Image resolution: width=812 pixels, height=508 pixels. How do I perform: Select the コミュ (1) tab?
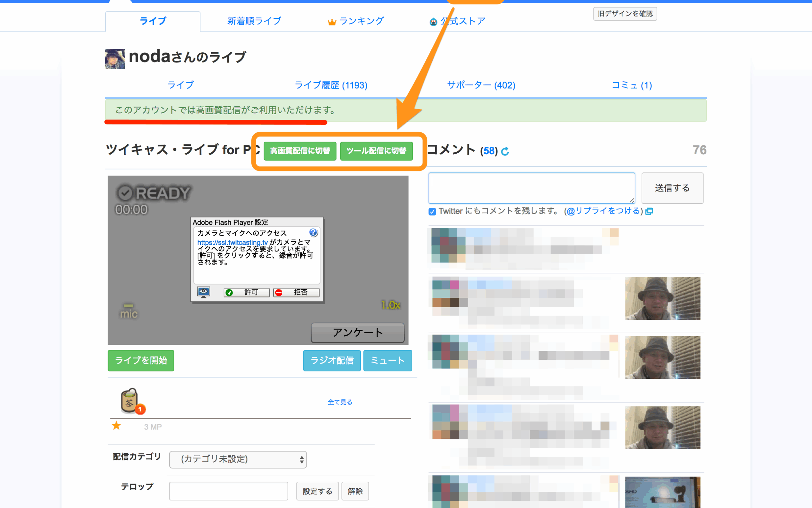tap(632, 85)
